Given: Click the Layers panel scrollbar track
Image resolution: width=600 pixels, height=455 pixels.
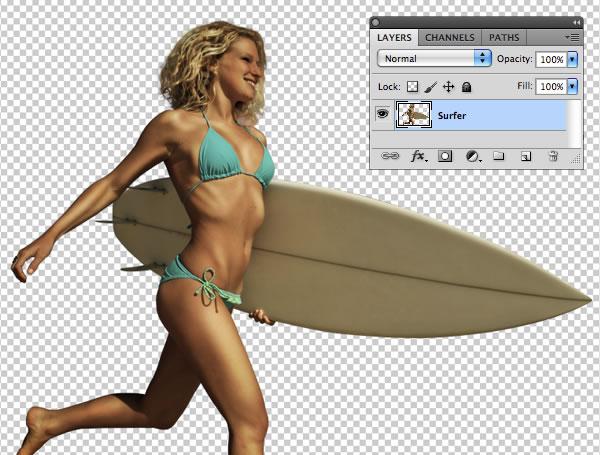Looking at the screenshot, I should [x=574, y=123].
